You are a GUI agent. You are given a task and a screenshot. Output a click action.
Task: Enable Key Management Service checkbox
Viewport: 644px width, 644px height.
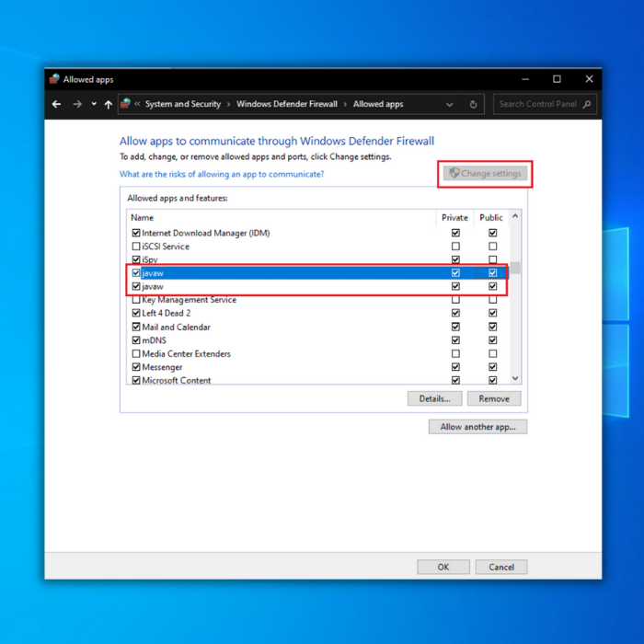136,300
